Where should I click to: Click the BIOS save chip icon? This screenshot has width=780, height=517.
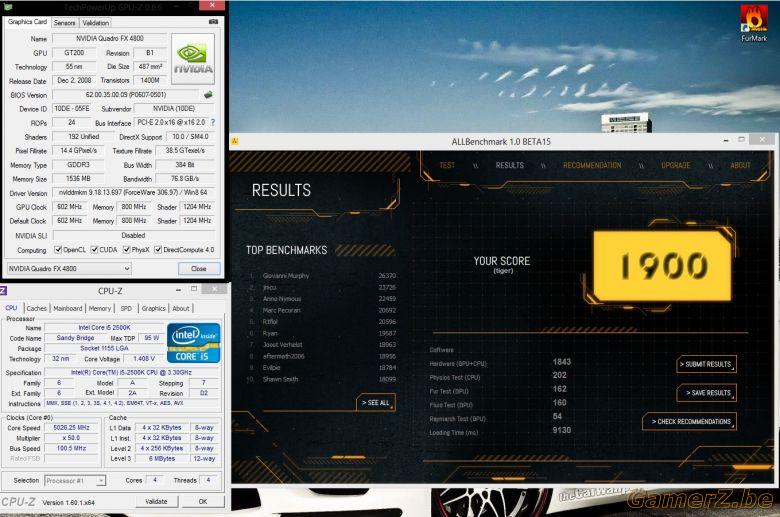click(x=208, y=95)
